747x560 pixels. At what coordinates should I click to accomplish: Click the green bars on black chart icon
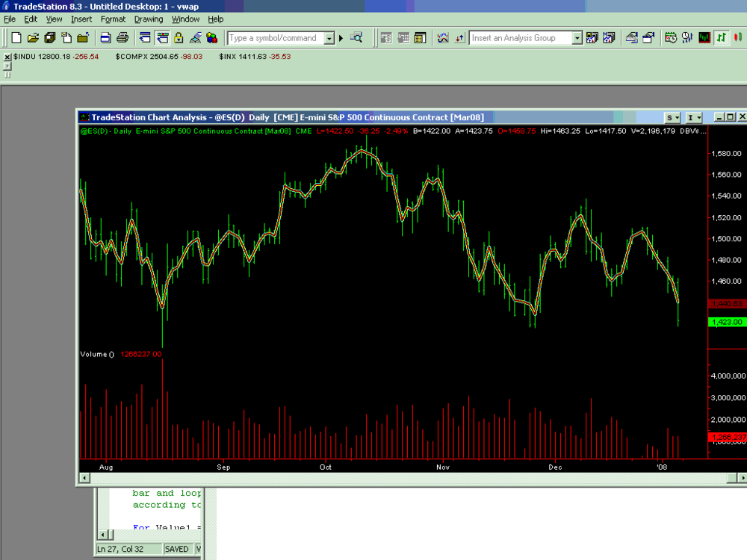coord(704,38)
